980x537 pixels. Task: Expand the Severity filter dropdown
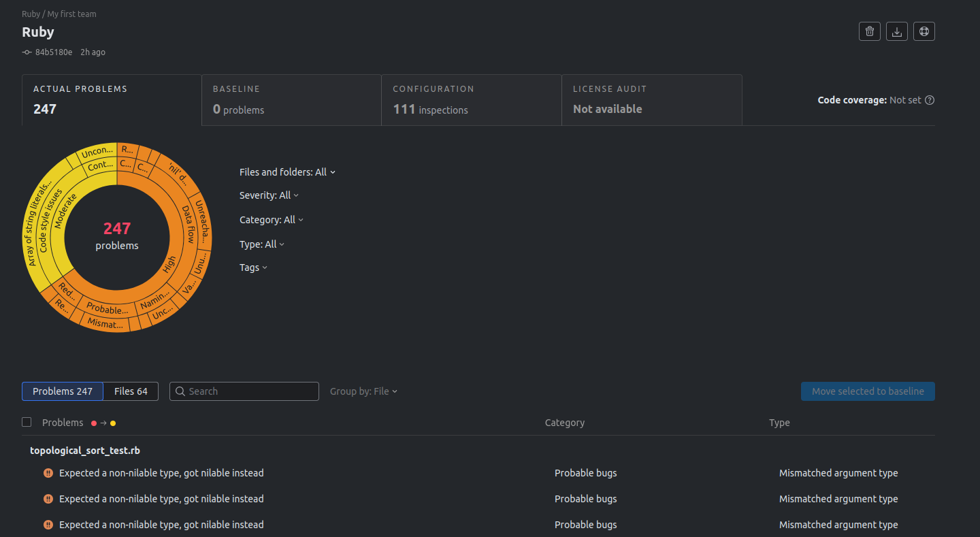tap(269, 195)
